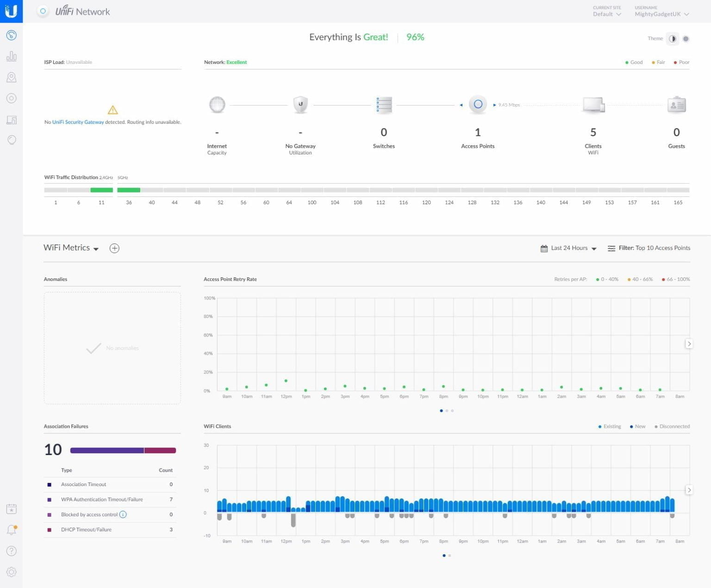
Task: Click the add widget plus button
Action: pyautogui.click(x=114, y=248)
